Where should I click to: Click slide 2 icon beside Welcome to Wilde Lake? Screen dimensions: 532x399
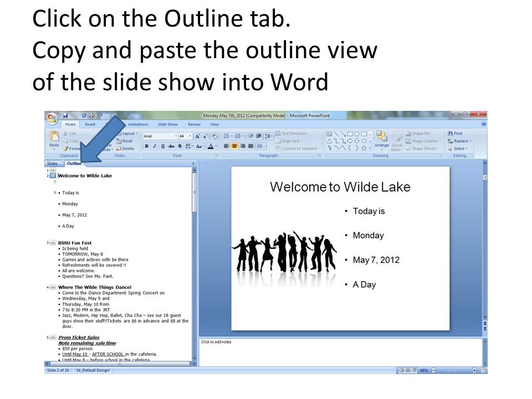53,176
